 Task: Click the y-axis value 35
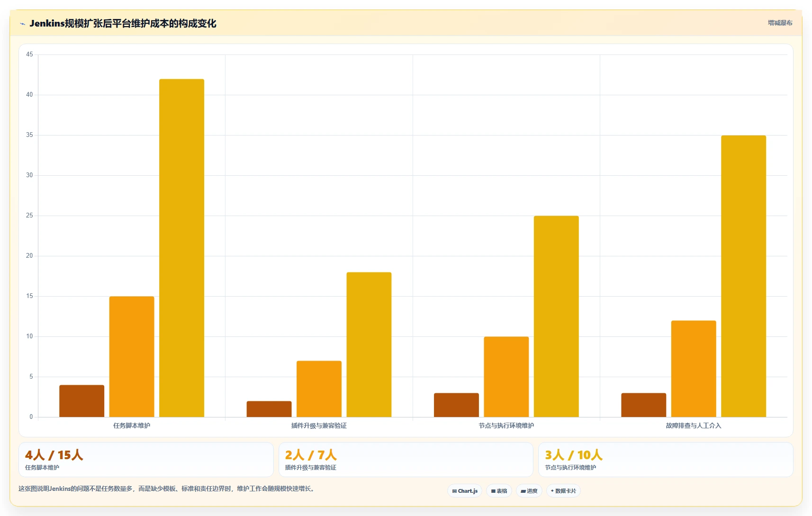click(29, 135)
